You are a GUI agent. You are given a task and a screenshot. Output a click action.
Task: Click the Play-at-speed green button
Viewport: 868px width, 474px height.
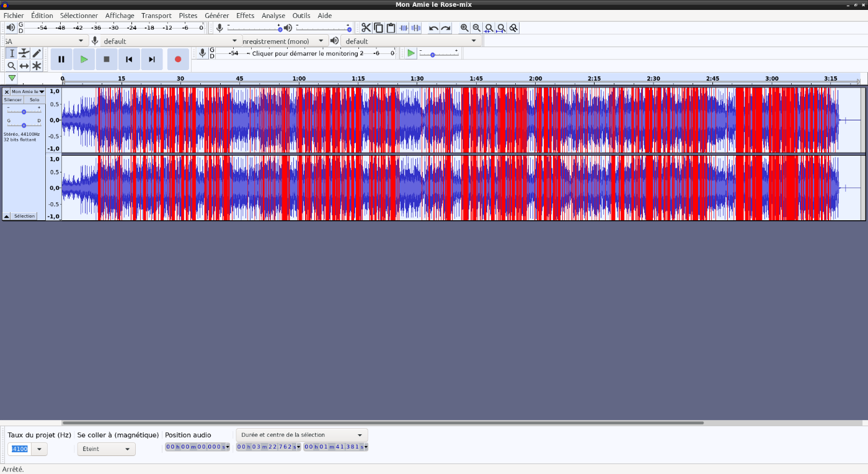(x=410, y=53)
